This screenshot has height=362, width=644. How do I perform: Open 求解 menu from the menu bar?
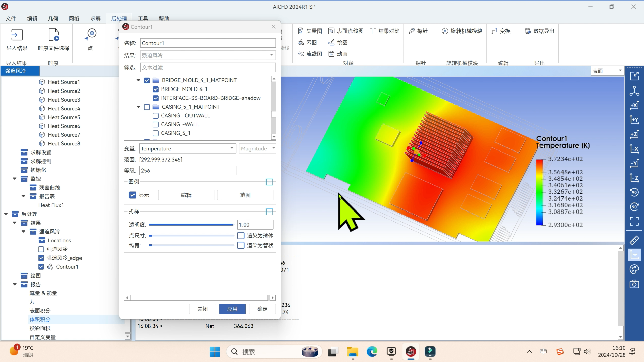tap(96, 18)
